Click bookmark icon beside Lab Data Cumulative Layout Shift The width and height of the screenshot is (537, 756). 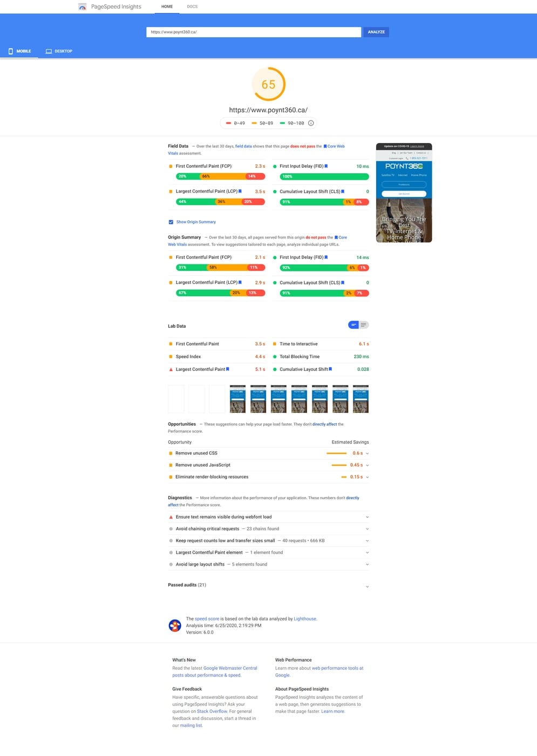(x=330, y=369)
